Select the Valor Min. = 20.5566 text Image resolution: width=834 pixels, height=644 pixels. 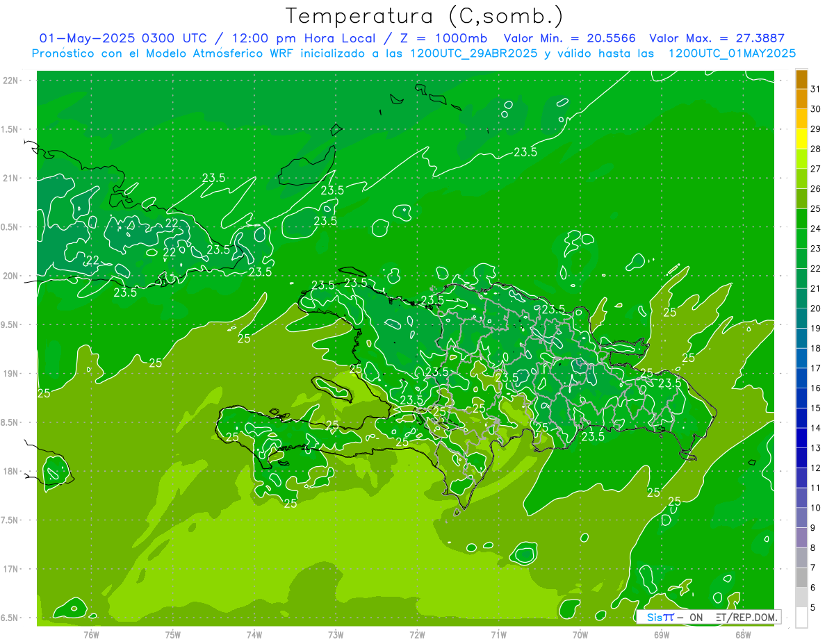click(569, 38)
